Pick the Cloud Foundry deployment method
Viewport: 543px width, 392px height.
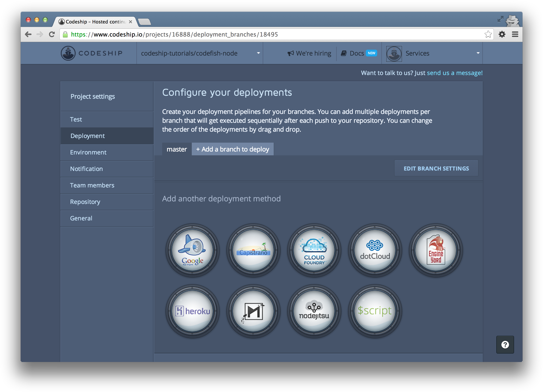point(314,250)
